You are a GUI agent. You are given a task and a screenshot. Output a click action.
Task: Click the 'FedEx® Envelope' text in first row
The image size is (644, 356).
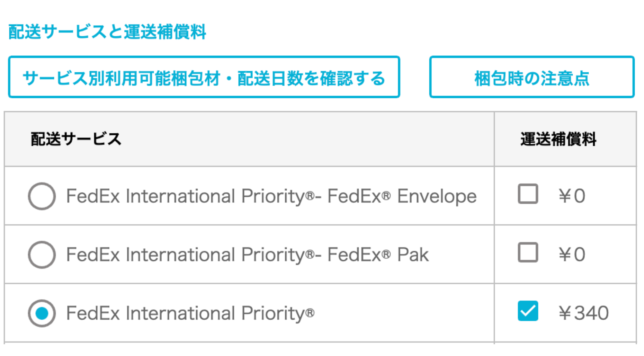[x=402, y=196]
